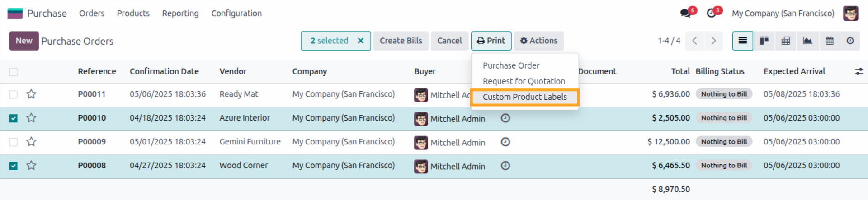Switch to list view
This screenshot has height=200, width=868.
tap(742, 41)
